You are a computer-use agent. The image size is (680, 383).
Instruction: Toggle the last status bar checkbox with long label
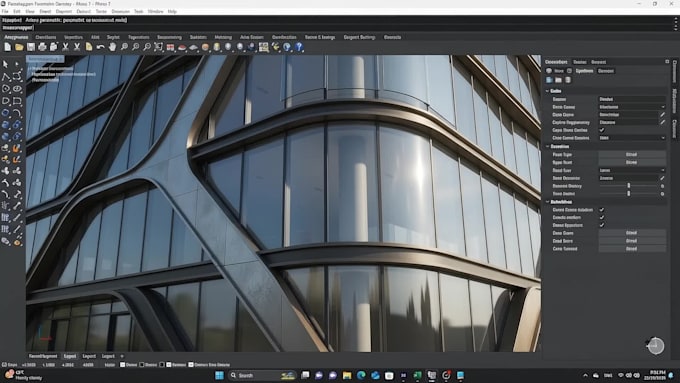click(191, 365)
